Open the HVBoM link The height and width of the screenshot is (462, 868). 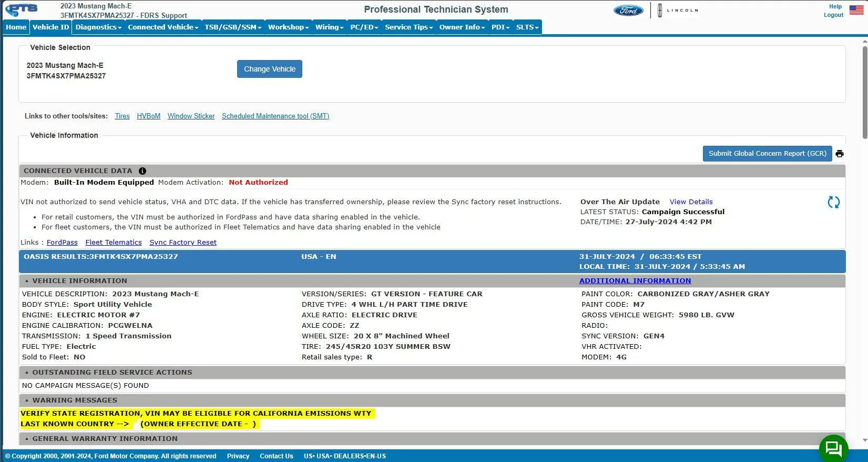coord(149,116)
